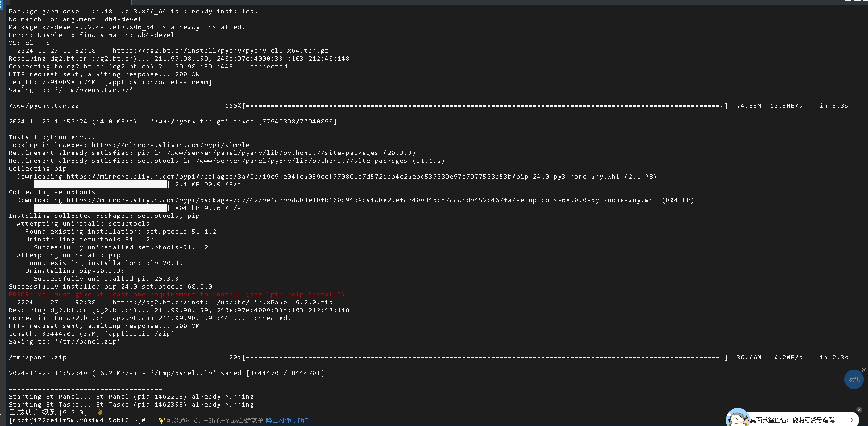Dismiss the 桌面养鲨鱼猫 widget using its X
This screenshot has height=426, width=868.
pyautogui.click(x=859, y=410)
